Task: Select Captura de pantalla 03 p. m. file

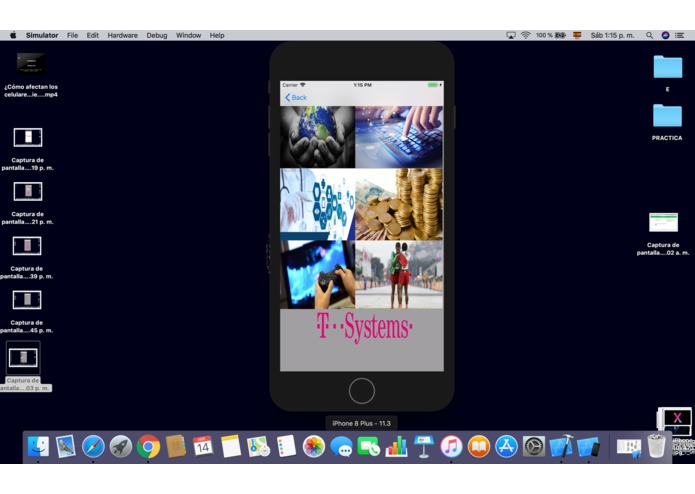Action: point(23,366)
